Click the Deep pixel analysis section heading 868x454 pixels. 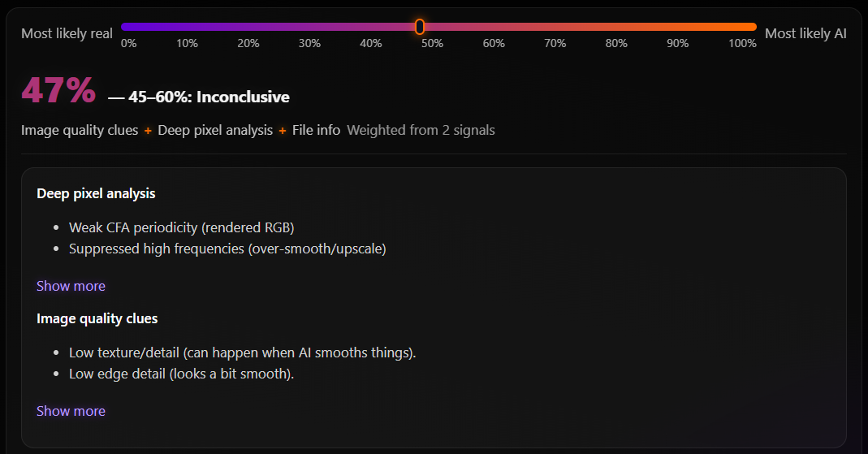[x=96, y=193]
